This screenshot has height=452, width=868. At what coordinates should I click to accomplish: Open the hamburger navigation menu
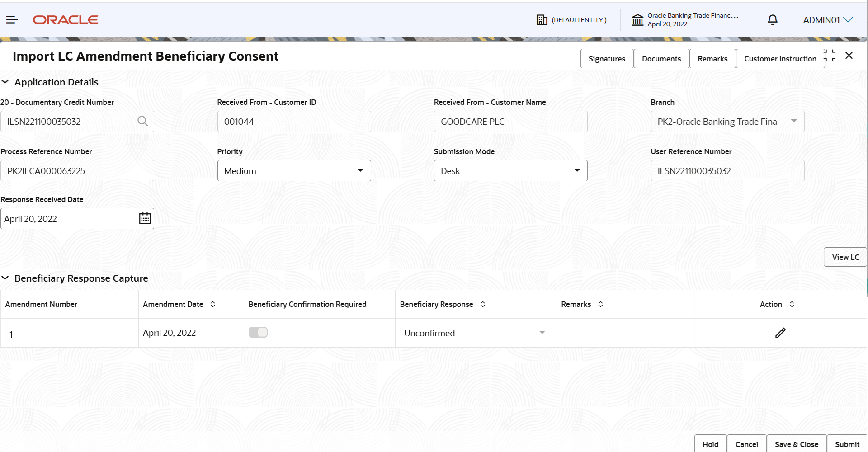[x=12, y=19]
